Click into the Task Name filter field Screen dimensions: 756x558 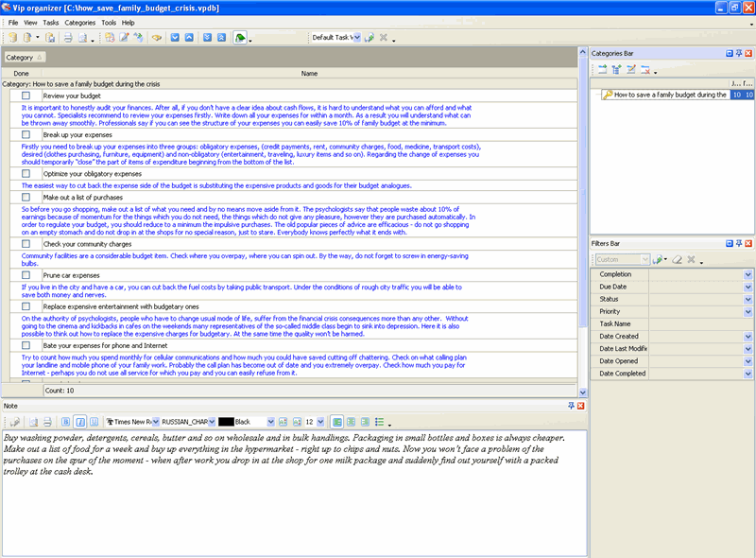coord(700,323)
